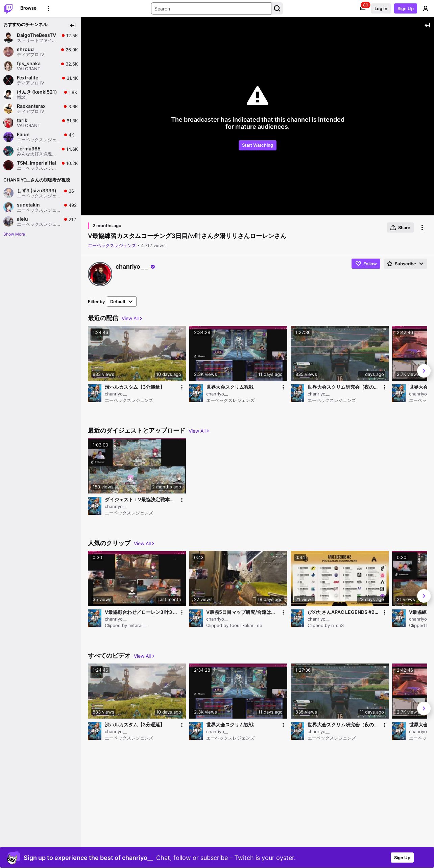Open the Twitch home logo
The width and height of the screenshot is (434, 868).
[8, 8]
